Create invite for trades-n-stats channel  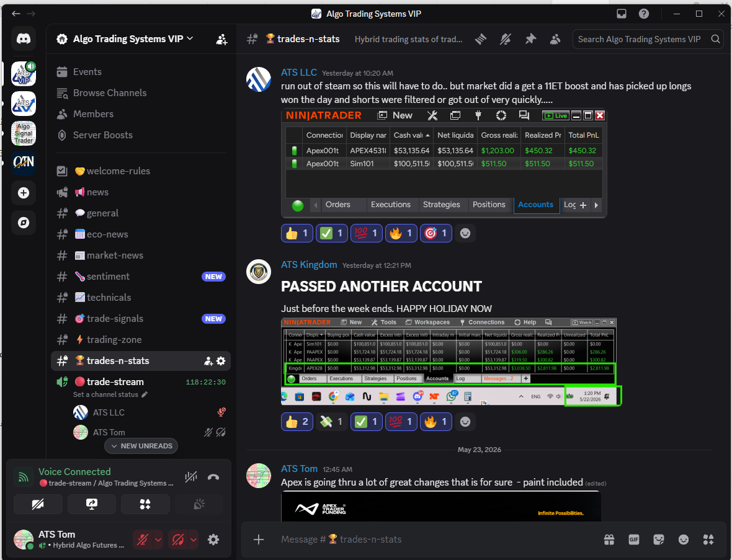(x=208, y=361)
